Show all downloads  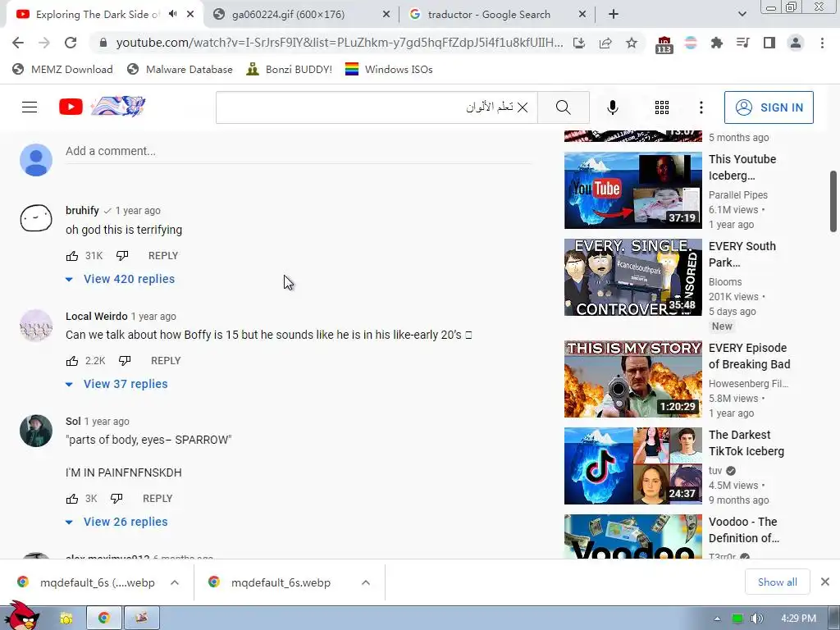pyautogui.click(x=778, y=582)
